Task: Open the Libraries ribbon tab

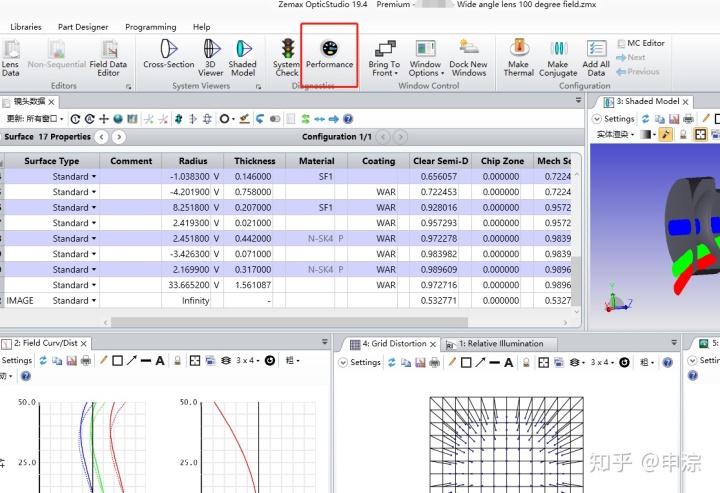Action: [26, 27]
